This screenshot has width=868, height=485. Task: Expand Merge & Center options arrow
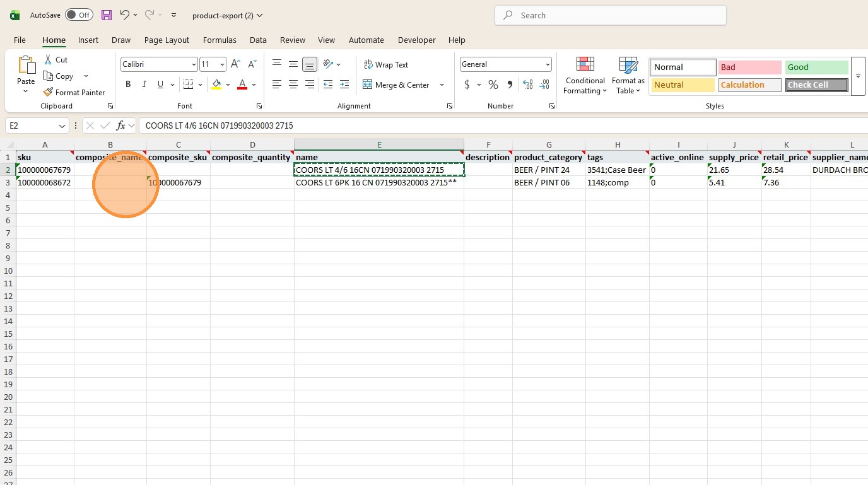pos(442,85)
